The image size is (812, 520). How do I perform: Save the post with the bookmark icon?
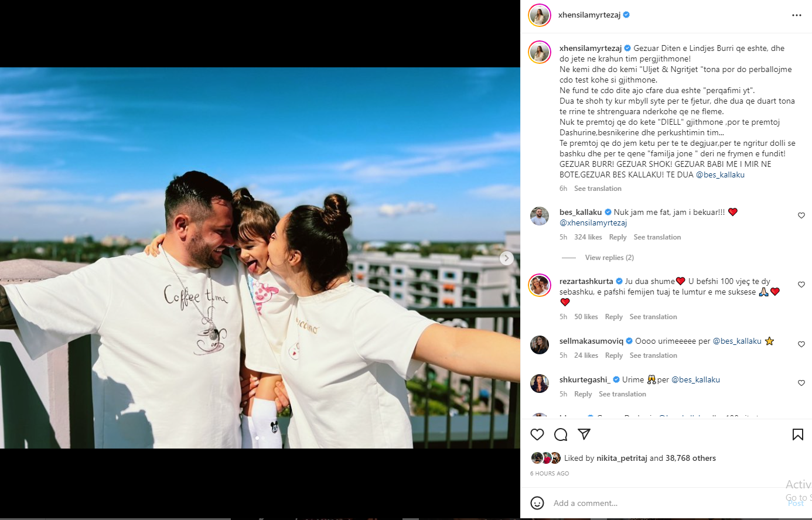(x=797, y=435)
